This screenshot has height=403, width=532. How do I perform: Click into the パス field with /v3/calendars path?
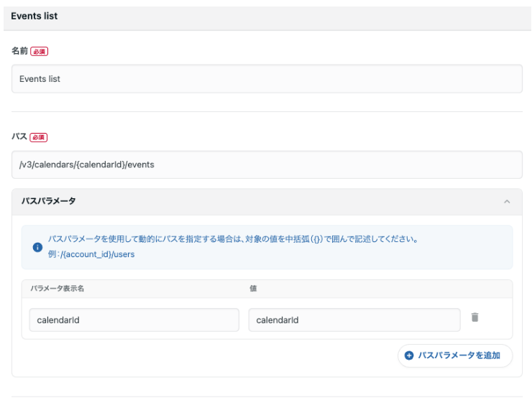point(267,165)
